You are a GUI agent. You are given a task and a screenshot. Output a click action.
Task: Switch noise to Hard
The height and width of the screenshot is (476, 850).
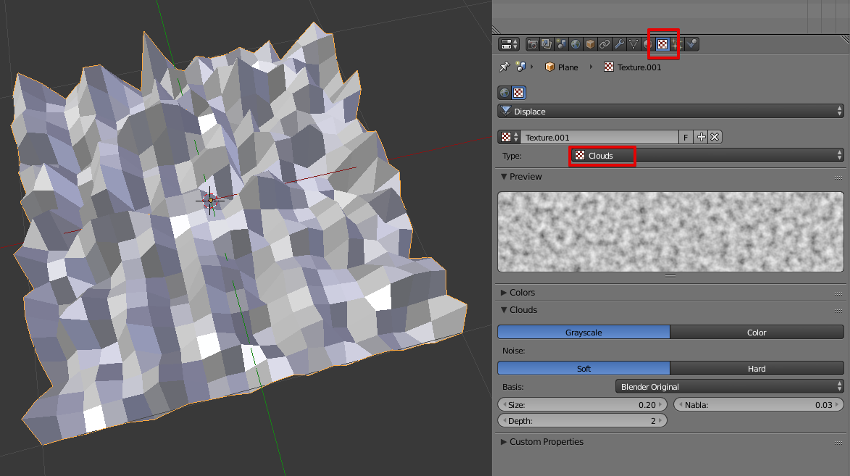[756, 368]
